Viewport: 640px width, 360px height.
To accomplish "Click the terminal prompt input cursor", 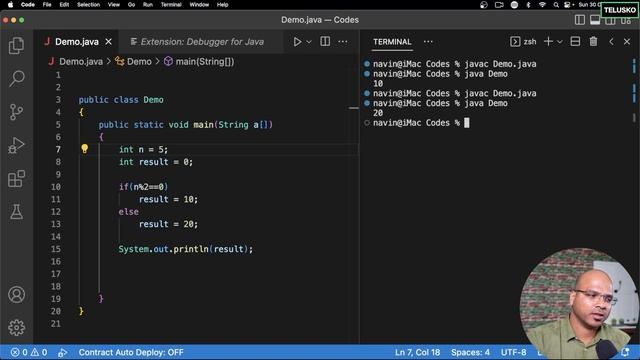I will (x=467, y=122).
